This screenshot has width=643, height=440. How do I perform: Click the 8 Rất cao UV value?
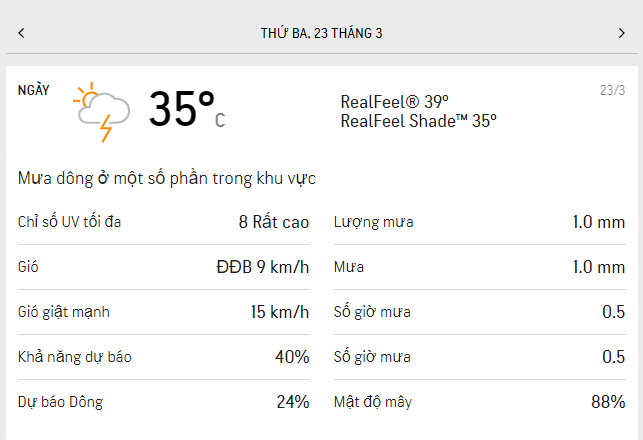[274, 222]
